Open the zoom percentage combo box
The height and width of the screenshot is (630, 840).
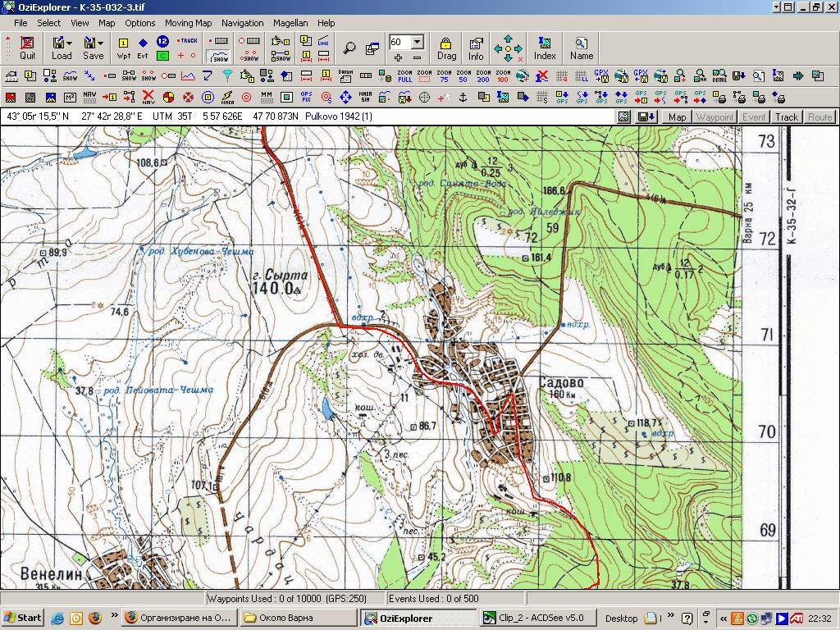(x=418, y=41)
